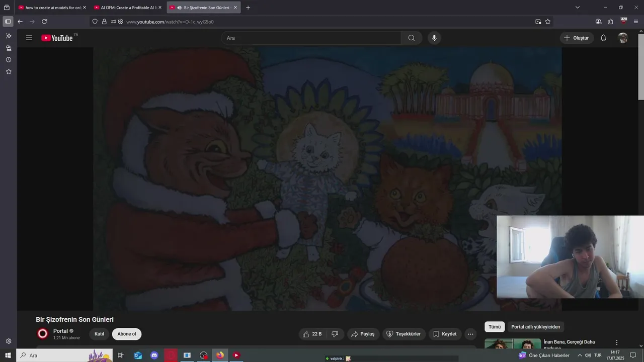This screenshot has width=644, height=362.
Task: Open Outlook from the taskbar
Action: coord(137,355)
